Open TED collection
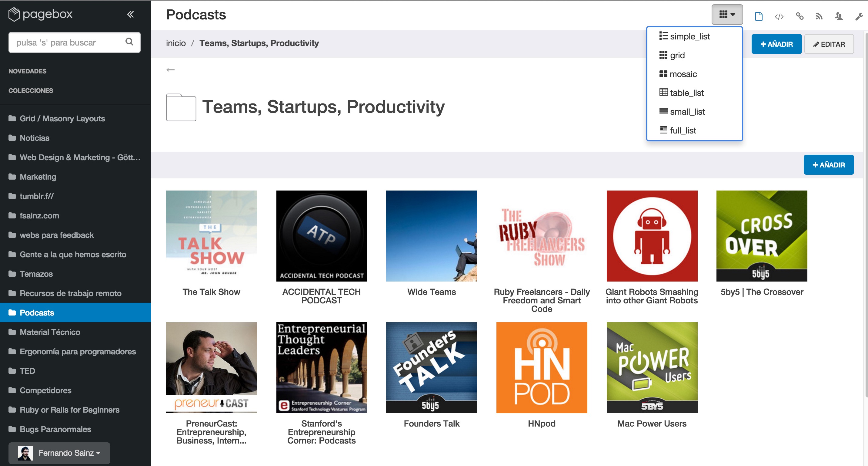The image size is (868, 466). click(x=75, y=371)
